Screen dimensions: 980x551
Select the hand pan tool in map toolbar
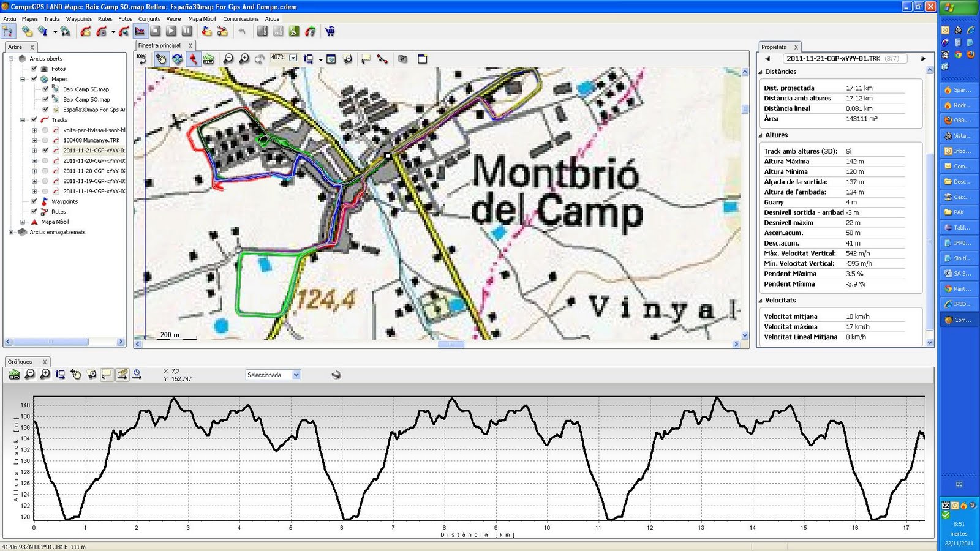(161, 59)
